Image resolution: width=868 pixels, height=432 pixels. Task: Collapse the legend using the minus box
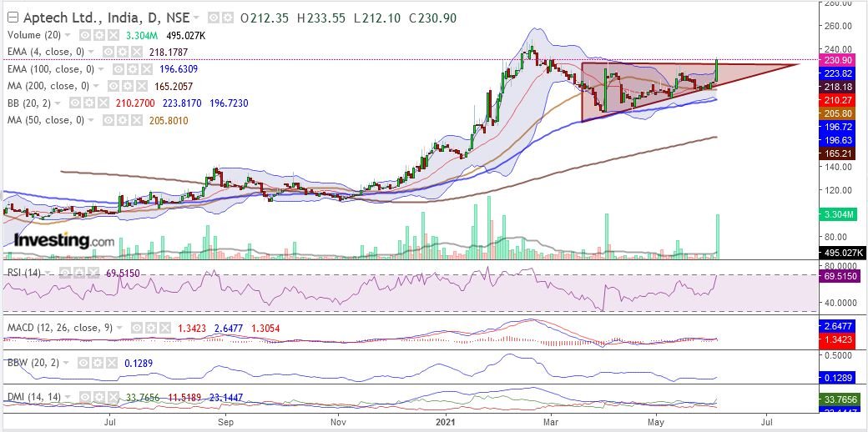pos(13,18)
